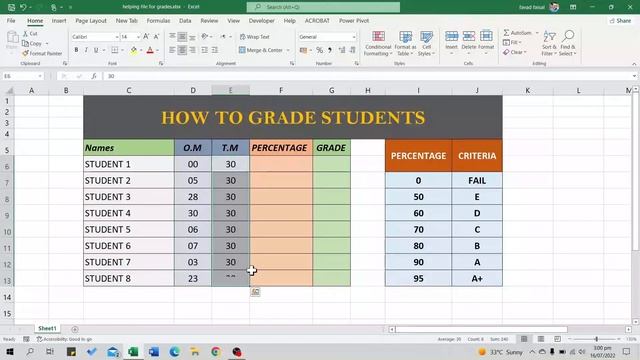Select Sheet1 tab
The image size is (640, 360).
47,328
